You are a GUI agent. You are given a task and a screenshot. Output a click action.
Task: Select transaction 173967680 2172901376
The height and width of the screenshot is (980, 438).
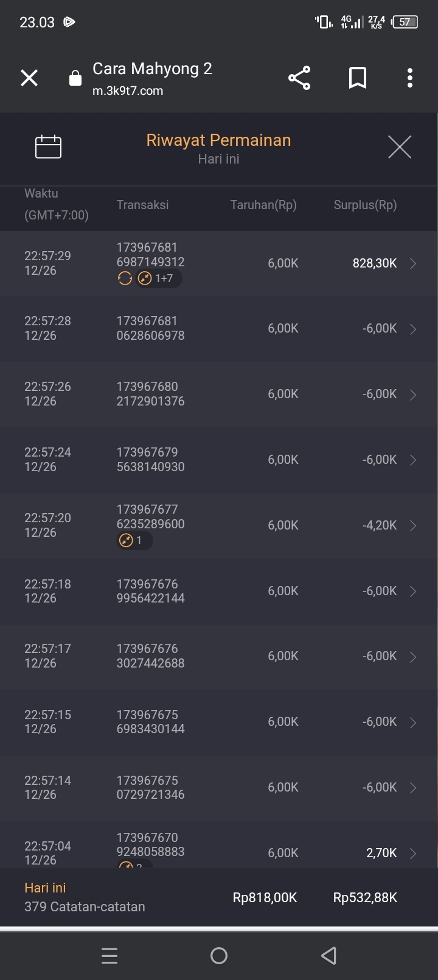(150, 394)
